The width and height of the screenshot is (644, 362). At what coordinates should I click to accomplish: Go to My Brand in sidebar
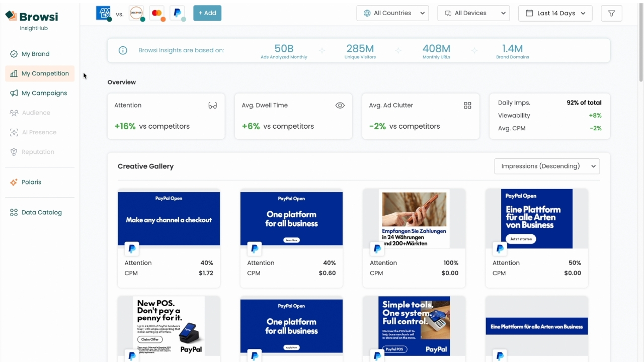pyautogui.click(x=35, y=54)
